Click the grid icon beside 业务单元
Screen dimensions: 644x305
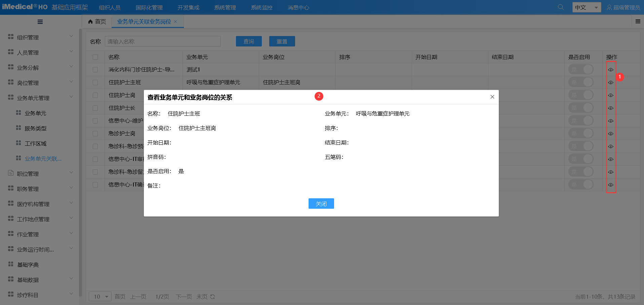pyautogui.click(x=18, y=113)
